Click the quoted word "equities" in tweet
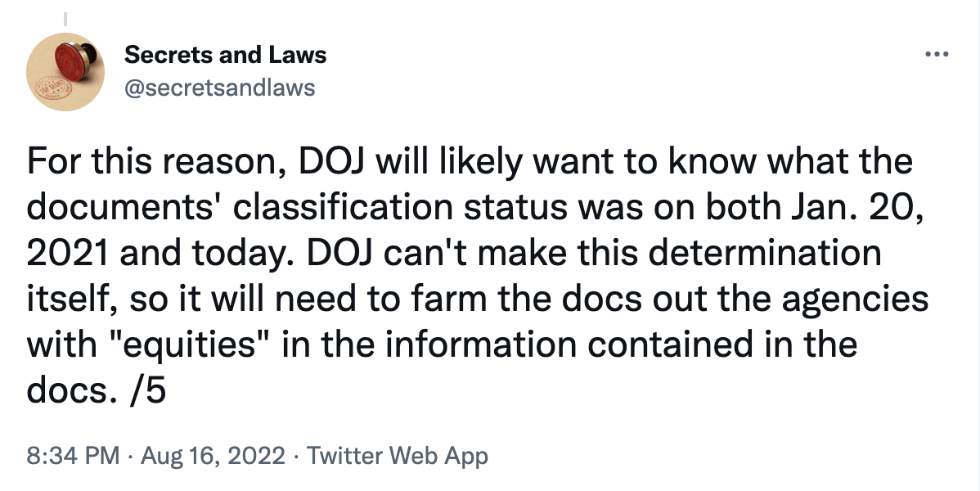The image size is (980, 491). (187, 345)
